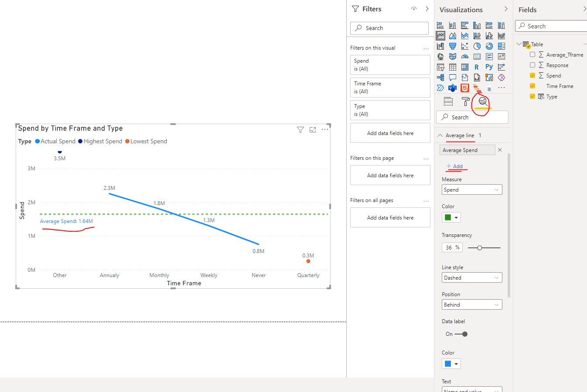Get more visuals via ellipsis icon
Viewport: 587px width, 392px height.
click(502, 88)
